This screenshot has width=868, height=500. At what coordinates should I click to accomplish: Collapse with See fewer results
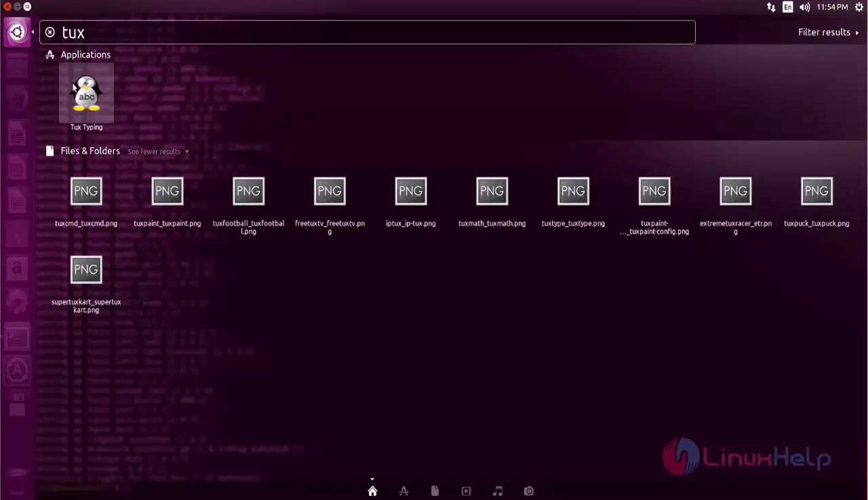tap(159, 152)
